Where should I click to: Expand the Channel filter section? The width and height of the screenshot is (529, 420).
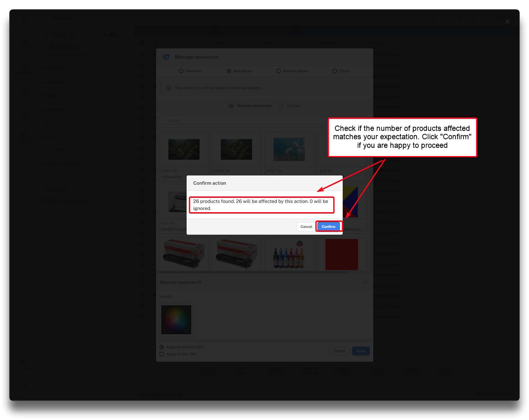point(51,96)
